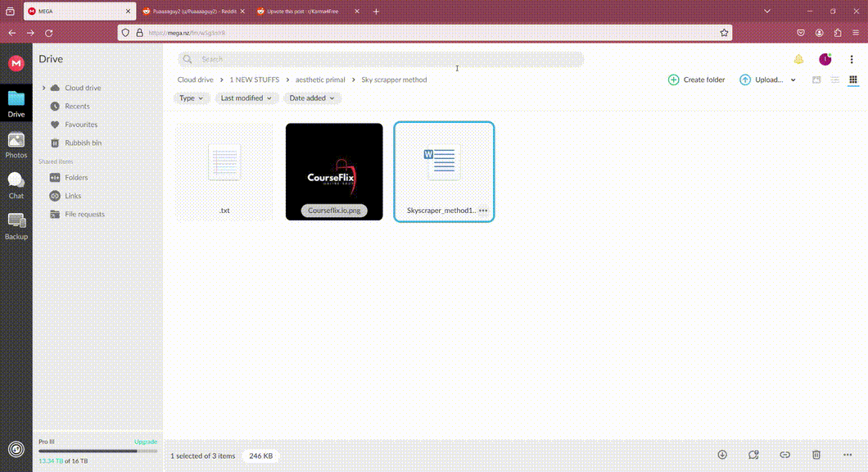Switch to grid thumbnail view
This screenshot has height=472, width=868.
pos(853,79)
